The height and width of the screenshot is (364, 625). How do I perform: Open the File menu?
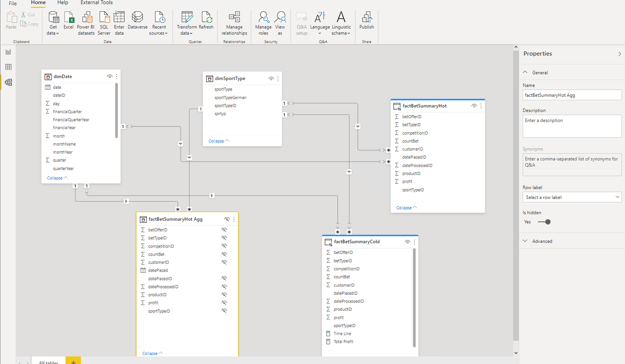click(12, 3)
